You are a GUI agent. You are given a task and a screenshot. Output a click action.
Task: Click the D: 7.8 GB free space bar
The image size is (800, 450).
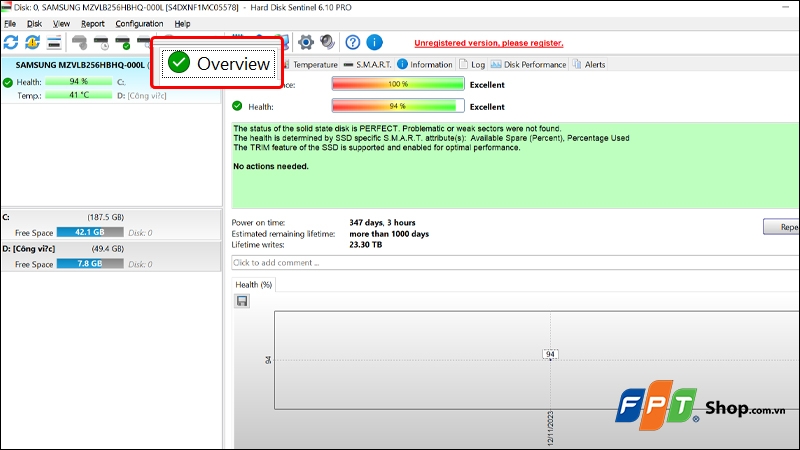(90, 264)
